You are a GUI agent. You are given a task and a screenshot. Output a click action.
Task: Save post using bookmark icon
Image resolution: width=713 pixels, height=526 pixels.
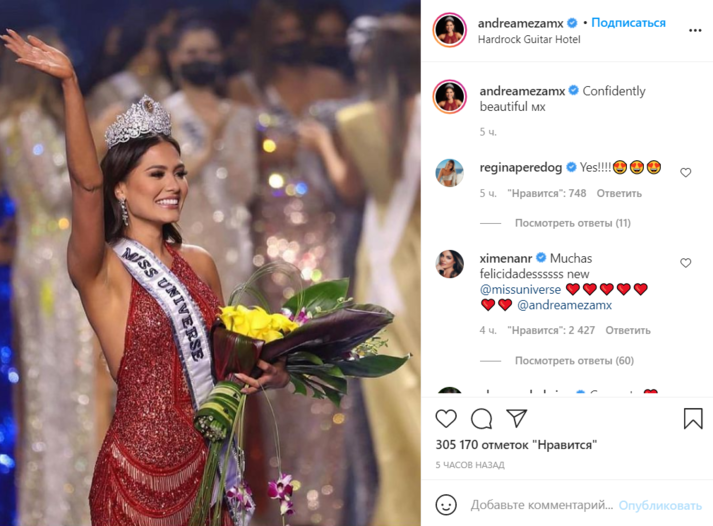coord(693,418)
